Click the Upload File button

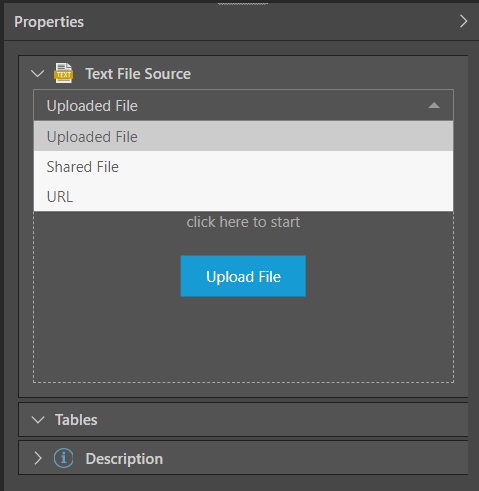point(243,276)
